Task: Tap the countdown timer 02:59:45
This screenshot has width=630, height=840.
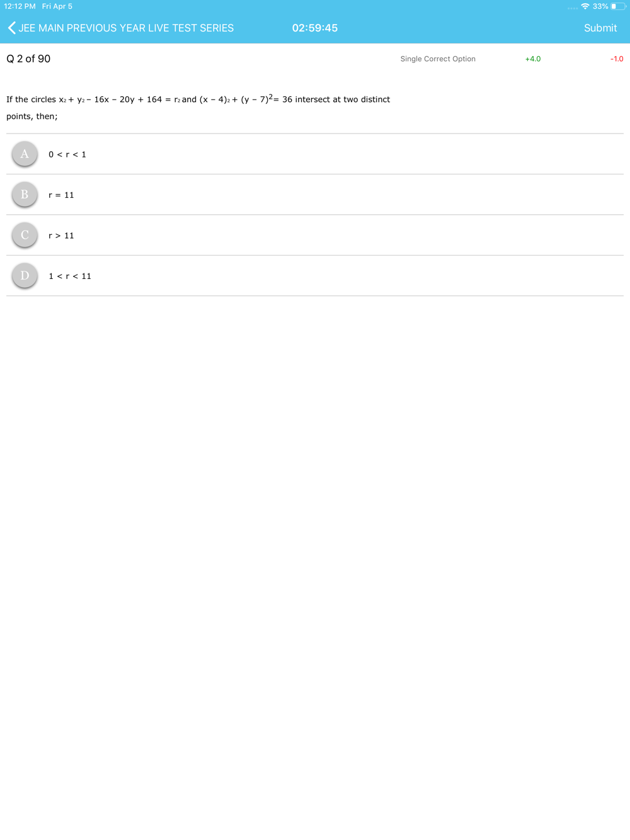Action: pyautogui.click(x=315, y=28)
